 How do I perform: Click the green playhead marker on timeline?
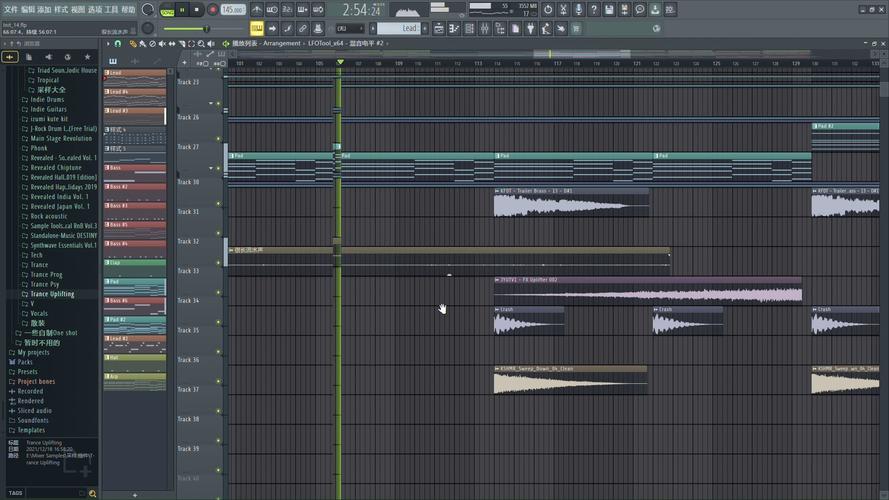(340, 62)
